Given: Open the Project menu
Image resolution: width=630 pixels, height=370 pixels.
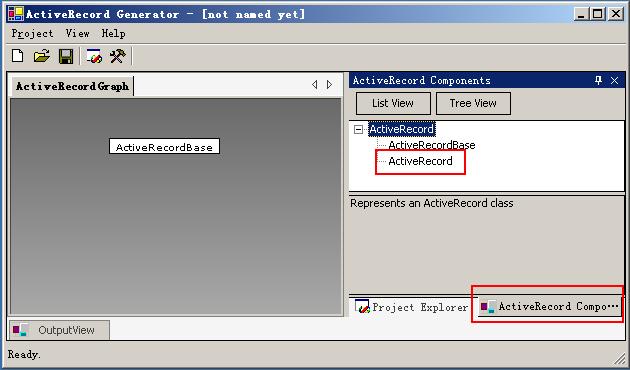Looking at the screenshot, I should point(32,33).
